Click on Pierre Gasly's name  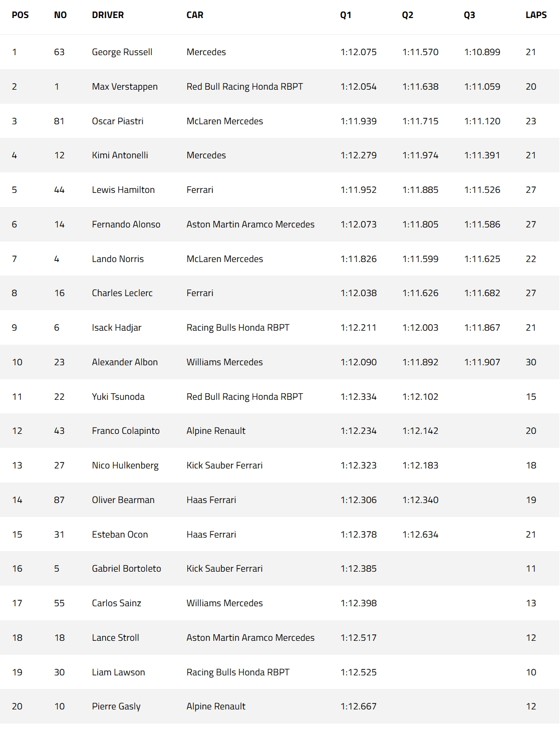(116, 706)
